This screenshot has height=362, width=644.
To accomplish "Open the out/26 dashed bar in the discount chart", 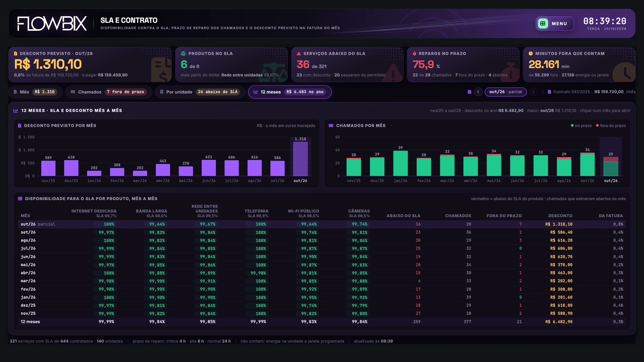I will [x=300, y=159].
